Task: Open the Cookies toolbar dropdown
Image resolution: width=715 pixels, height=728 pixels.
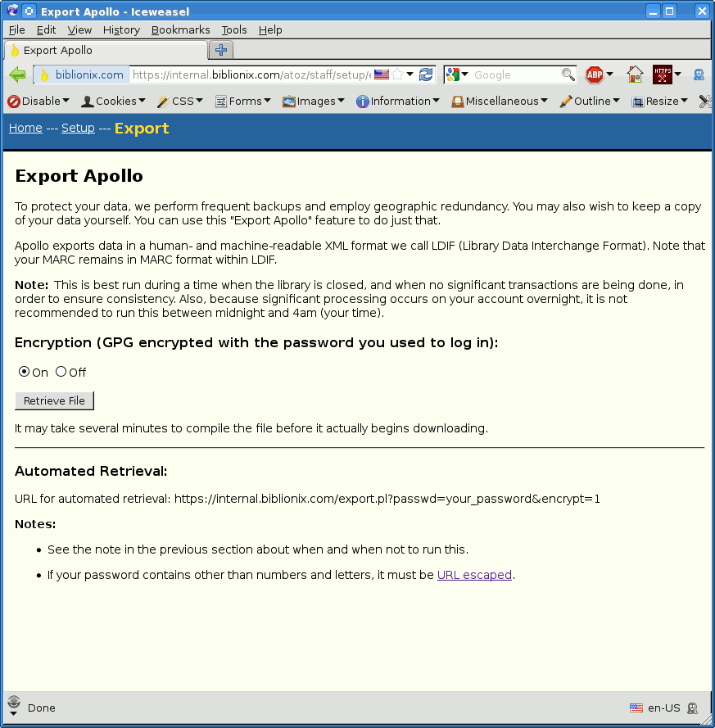Action: pyautogui.click(x=113, y=102)
